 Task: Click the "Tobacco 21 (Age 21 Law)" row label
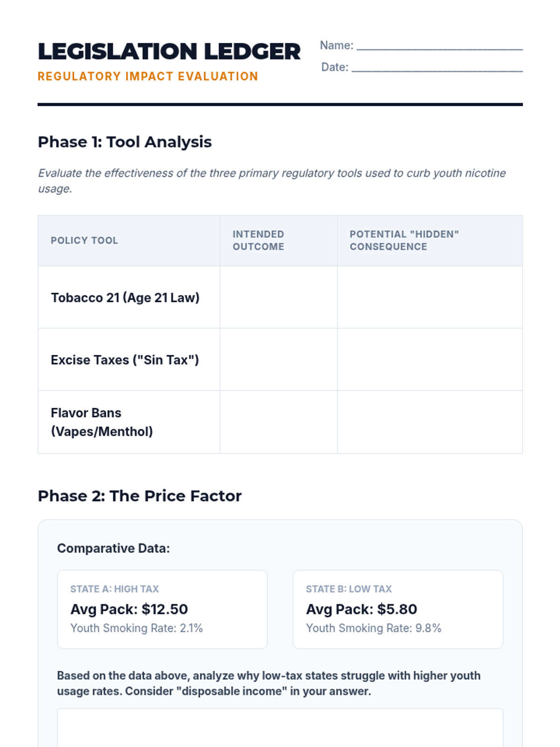[x=125, y=298]
